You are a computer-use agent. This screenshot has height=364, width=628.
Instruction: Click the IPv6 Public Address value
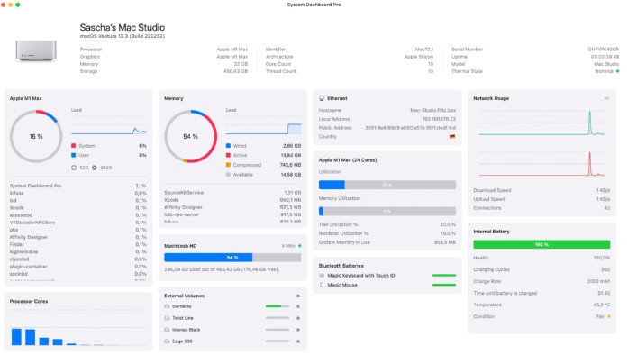[410, 128]
